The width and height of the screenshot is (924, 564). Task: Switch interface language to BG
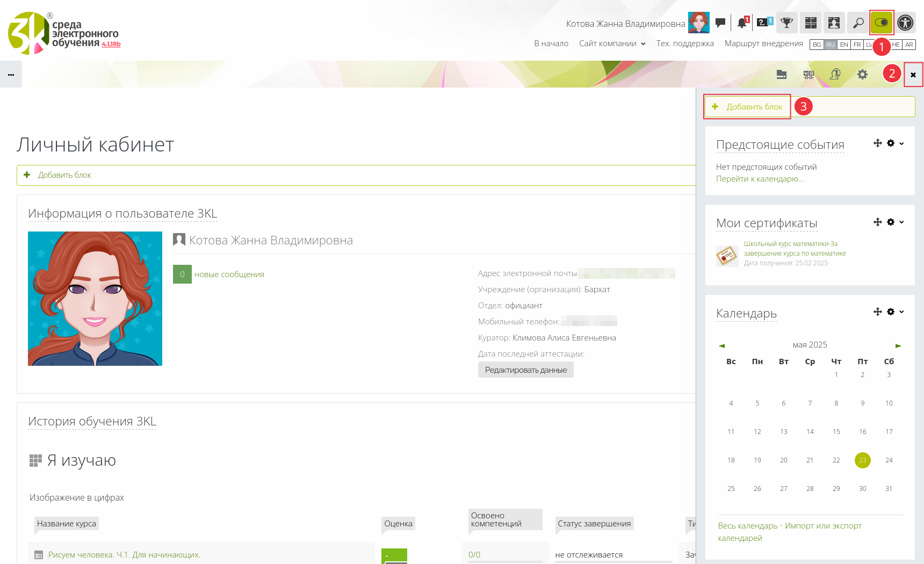(817, 45)
